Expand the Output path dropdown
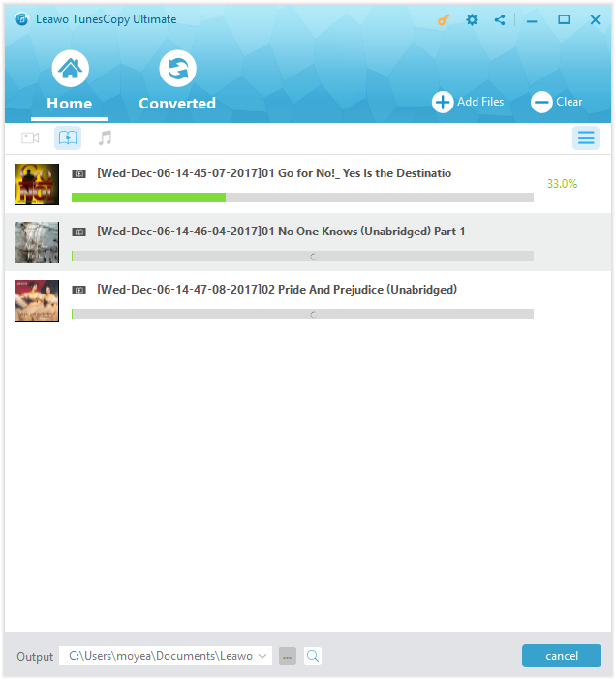The image size is (616, 680). click(x=262, y=656)
